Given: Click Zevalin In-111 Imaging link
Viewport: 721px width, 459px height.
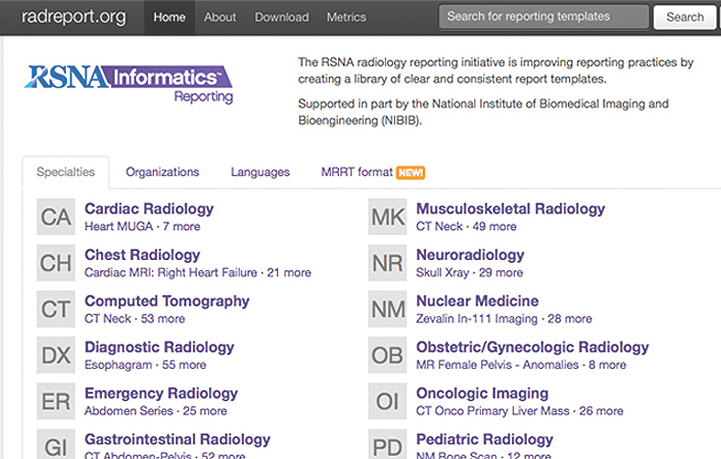Looking at the screenshot, I should (477, 318).
